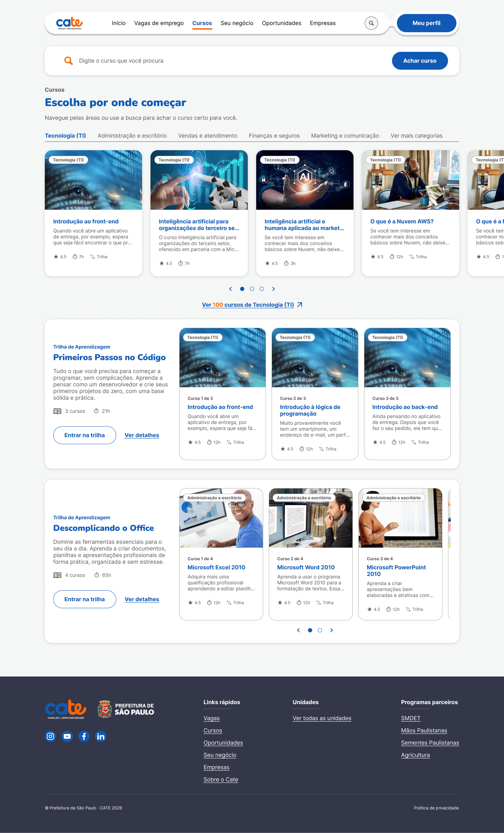504x833 pixels.
Task: Open Cate's LinkedIn page from the footer
Action: (x=101, y=736)
